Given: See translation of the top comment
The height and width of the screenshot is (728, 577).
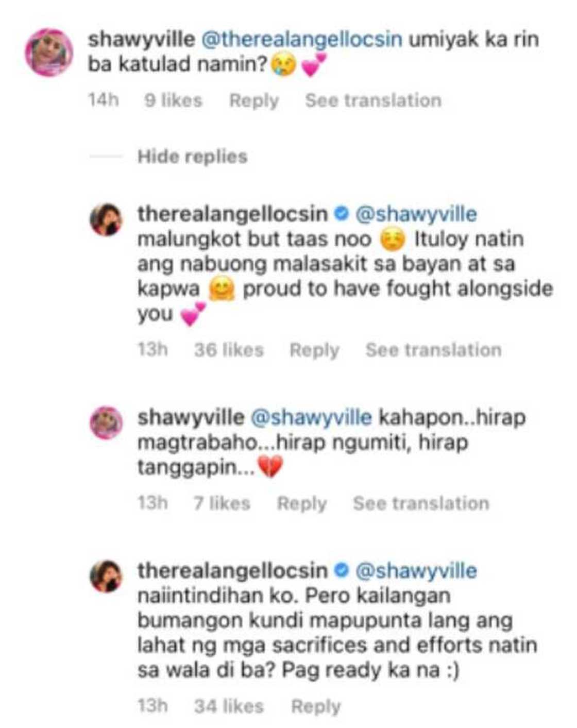Looking at the screenshot, I should tap(373, 100).
